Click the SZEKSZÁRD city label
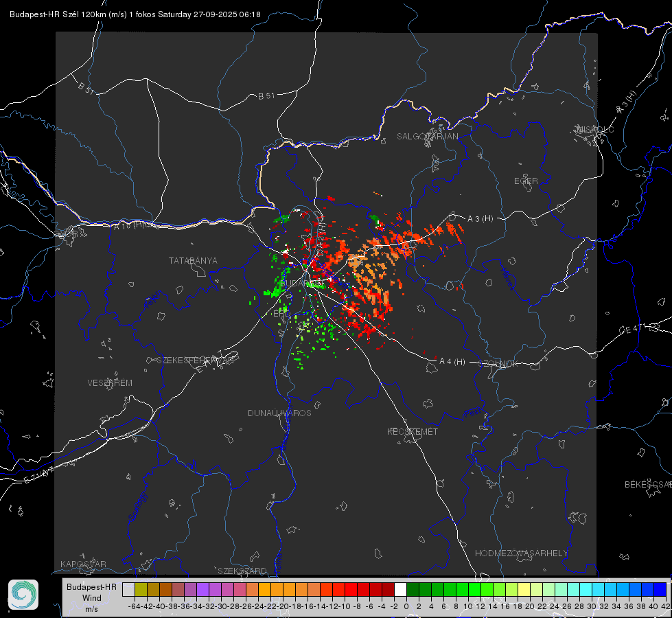Viewport: 672px width, 618px height. coord(242,571)
